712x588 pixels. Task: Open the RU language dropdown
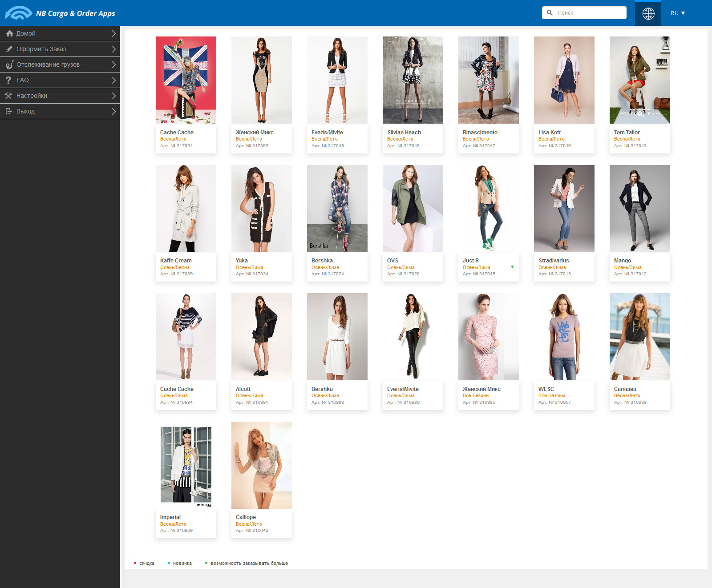click(x=678, y=13)
